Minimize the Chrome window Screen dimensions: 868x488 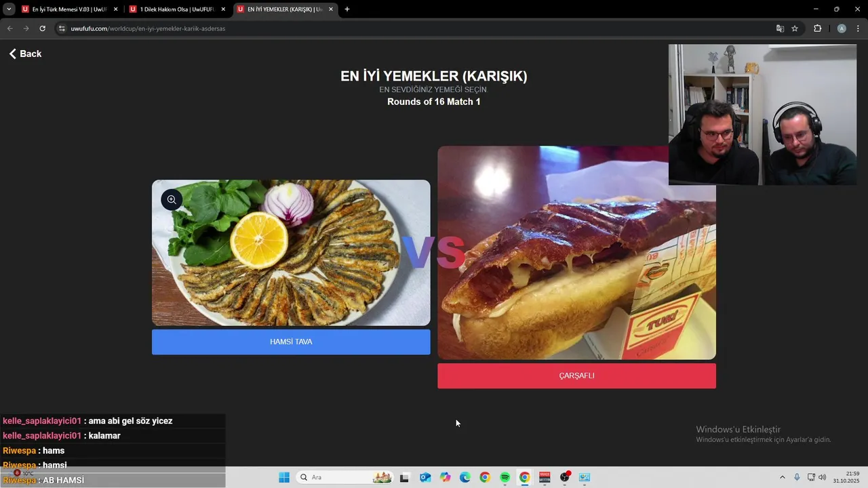click(x=816, y=9)
